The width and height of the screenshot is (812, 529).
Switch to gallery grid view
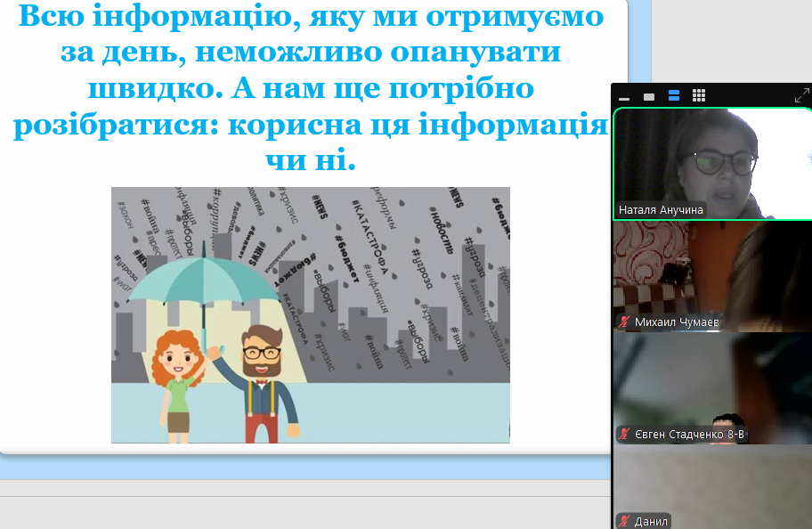[699, 96]
